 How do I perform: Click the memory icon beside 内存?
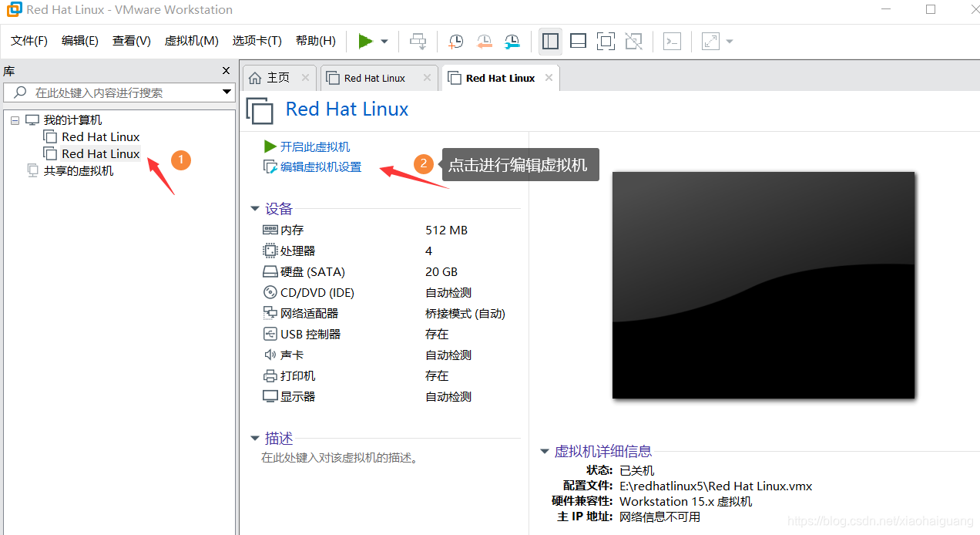coord(270,230)
